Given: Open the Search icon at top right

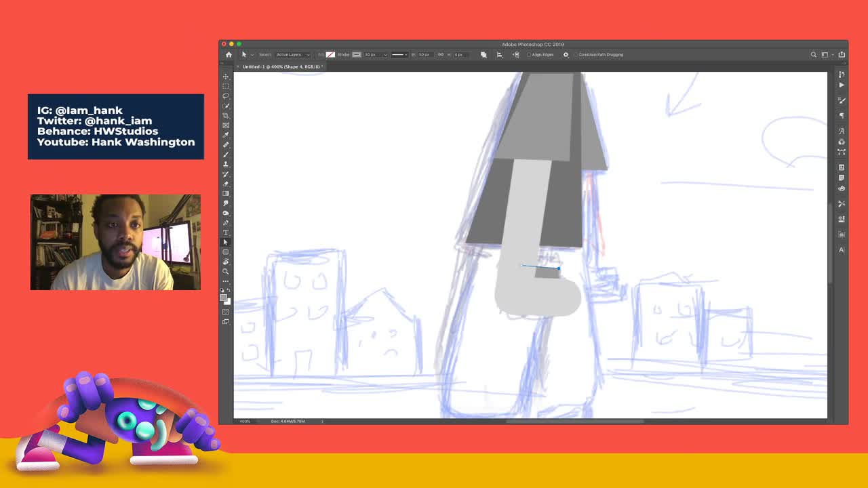Looking at the screenshot, I should [814, 54].
